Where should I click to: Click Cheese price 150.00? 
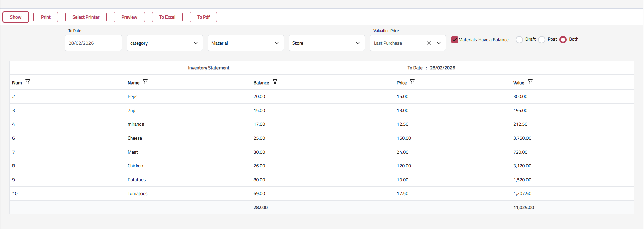click(x=404, y=138)
